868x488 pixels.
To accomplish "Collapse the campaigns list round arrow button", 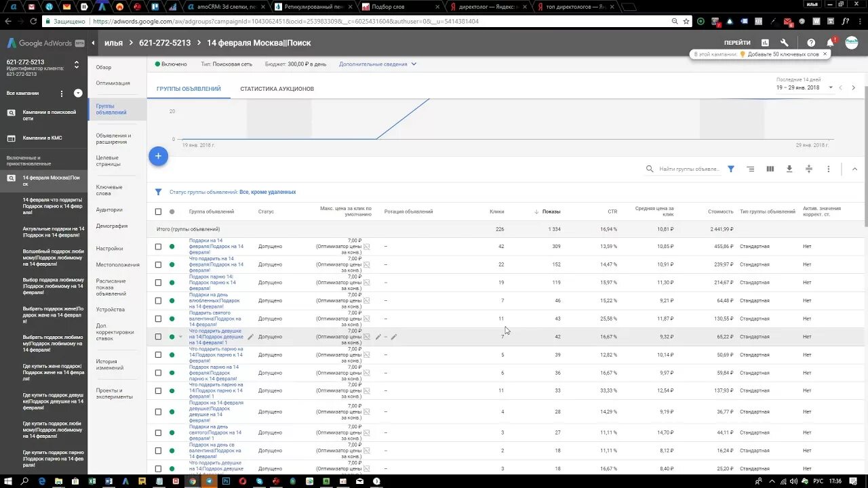I will (x=78, y=94).
